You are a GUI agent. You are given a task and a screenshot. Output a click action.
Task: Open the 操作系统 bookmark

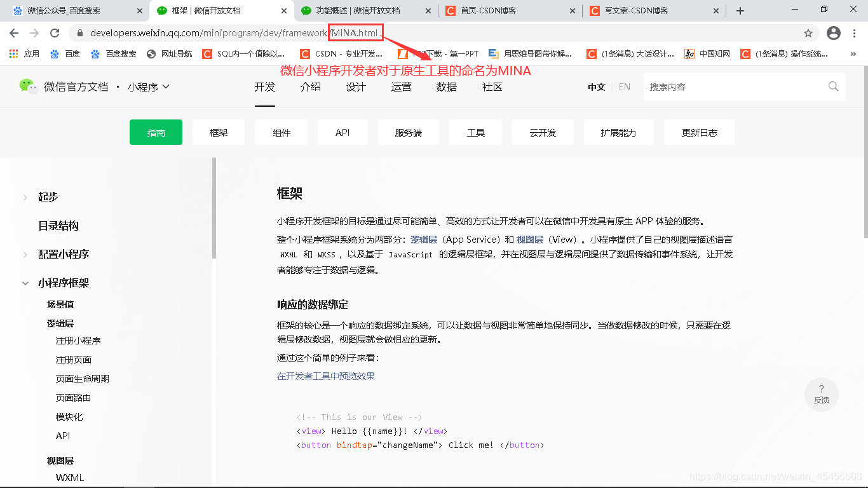point(785,54)
